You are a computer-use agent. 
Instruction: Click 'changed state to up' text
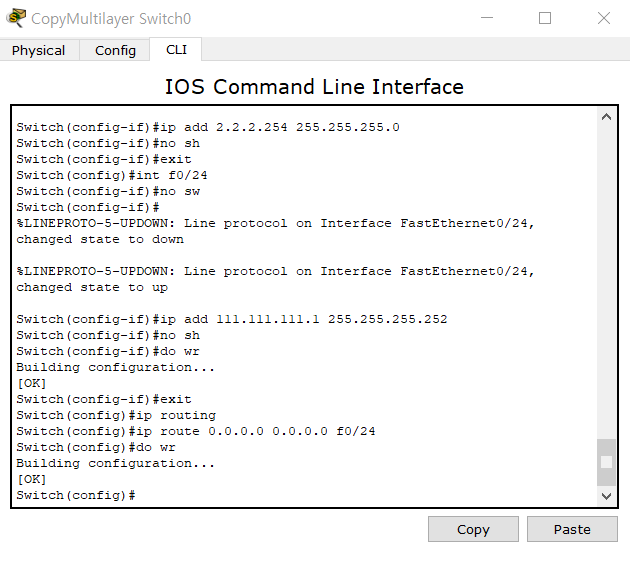coord(92,287)
